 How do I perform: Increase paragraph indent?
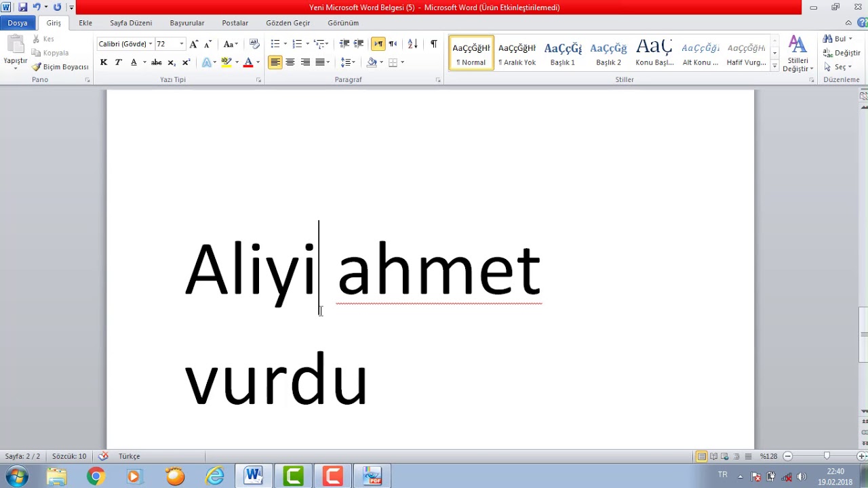pyautogui.click(x=359, y=44)
